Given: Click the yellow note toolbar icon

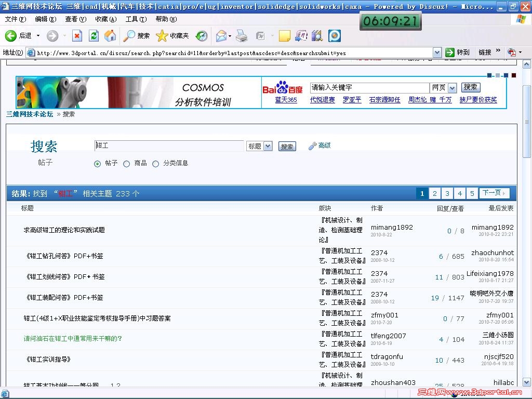Looking at the screenshot, I should tap(284, 36).
